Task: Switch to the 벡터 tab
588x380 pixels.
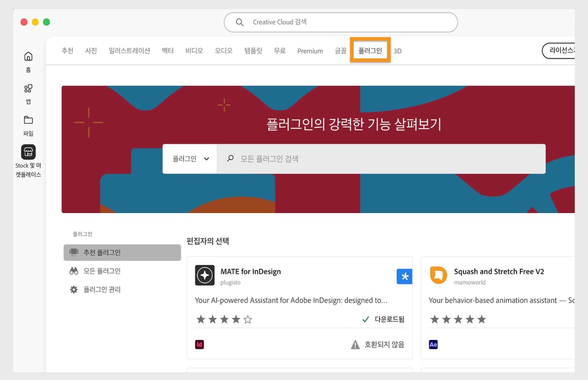Action: pos(168,51)
